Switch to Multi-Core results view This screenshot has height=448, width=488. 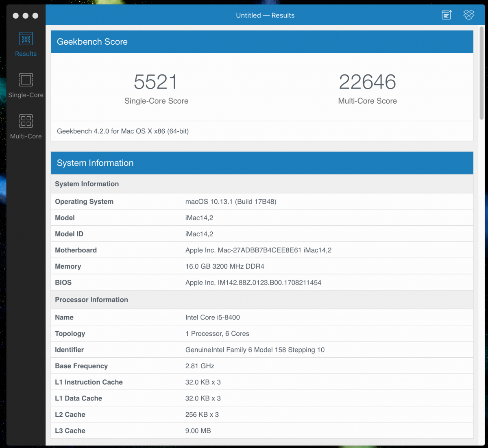(x=26, y=127)
